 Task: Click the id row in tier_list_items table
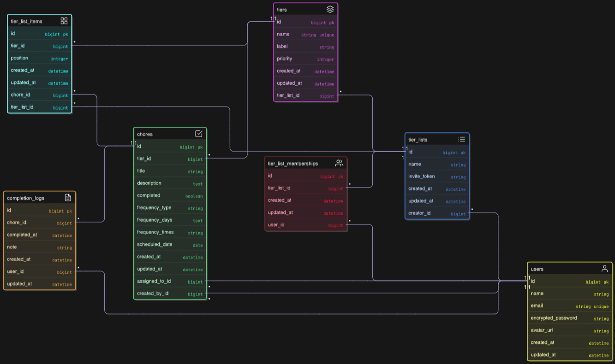point(40,34)
